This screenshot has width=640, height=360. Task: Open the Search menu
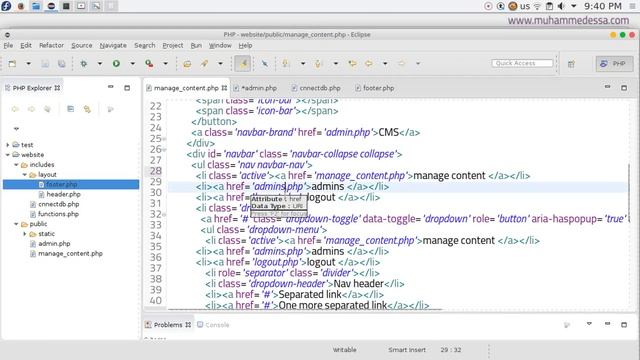144,45
